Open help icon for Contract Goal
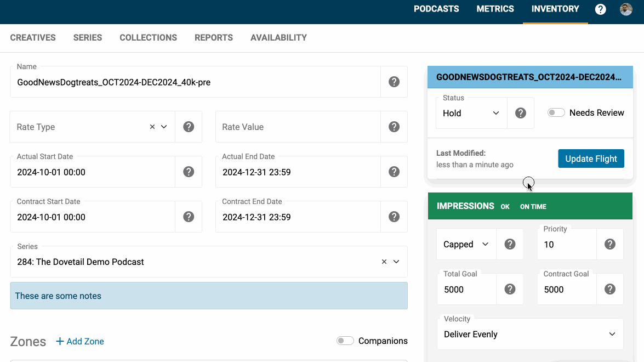 tap(609, 289)
